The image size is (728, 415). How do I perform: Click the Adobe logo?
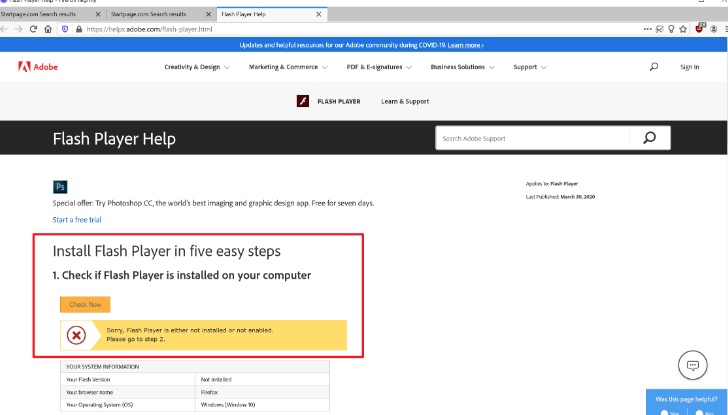(38, 67)
